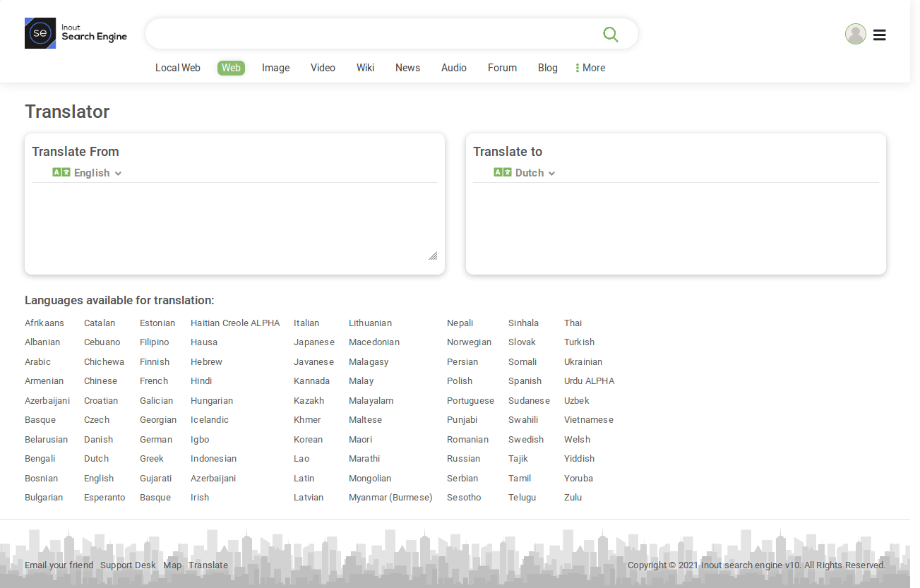920x588 pixels.
Task: Click the Translate footer link
Action: (208, 565)
